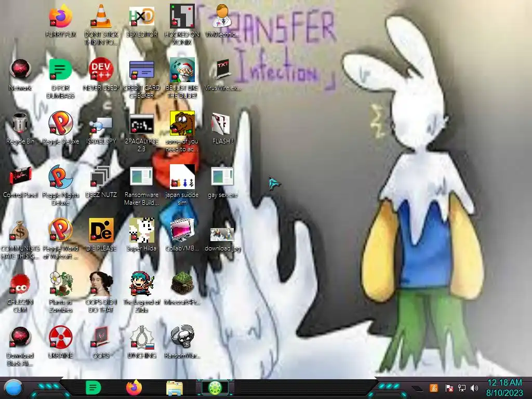The height and width of the screenshot is (399, 532).
Task: Open Action Center flag in tray
Action: [x=449, y=388]
